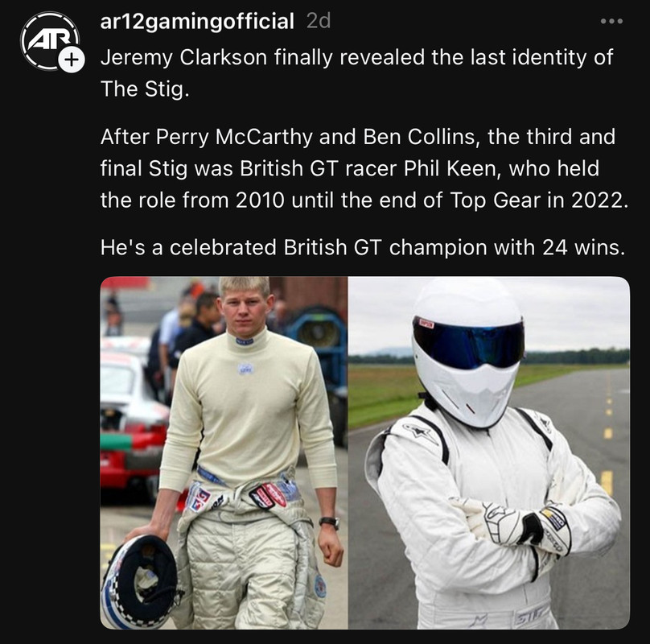The width and height of the screenshot is (650, 644).
Task: Click the line "He's a celebrated British GT champion"
Action: [362, 247]
